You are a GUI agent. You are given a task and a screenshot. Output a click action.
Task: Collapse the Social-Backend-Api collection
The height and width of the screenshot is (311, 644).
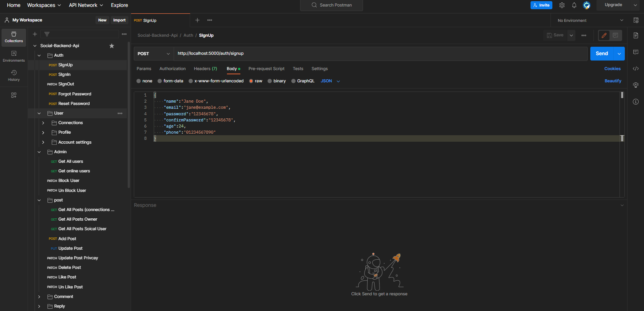(x=35, y=46)
